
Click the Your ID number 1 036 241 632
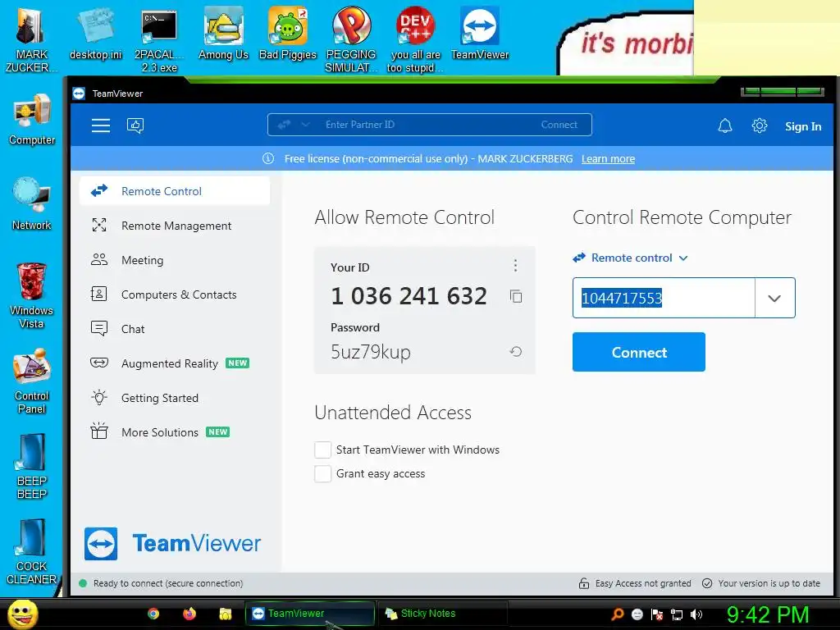pos(409,296)
